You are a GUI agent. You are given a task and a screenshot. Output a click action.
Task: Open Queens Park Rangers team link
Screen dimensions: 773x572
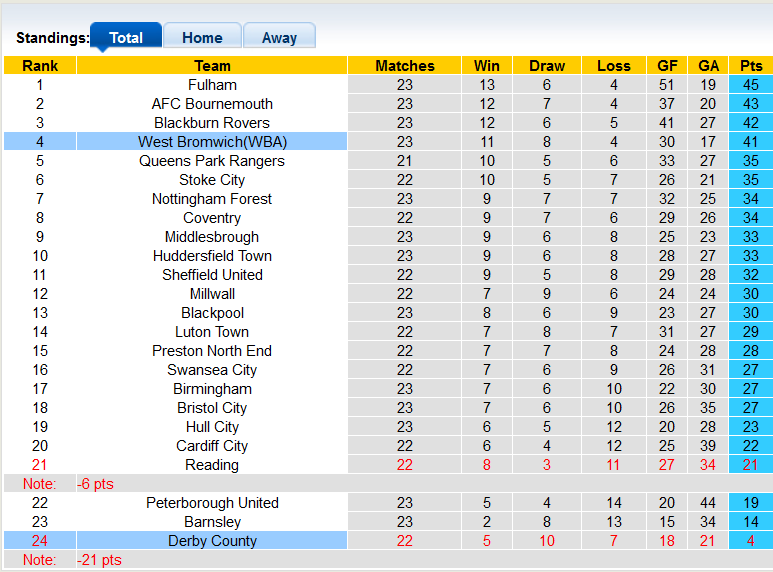tap(212, 161)
